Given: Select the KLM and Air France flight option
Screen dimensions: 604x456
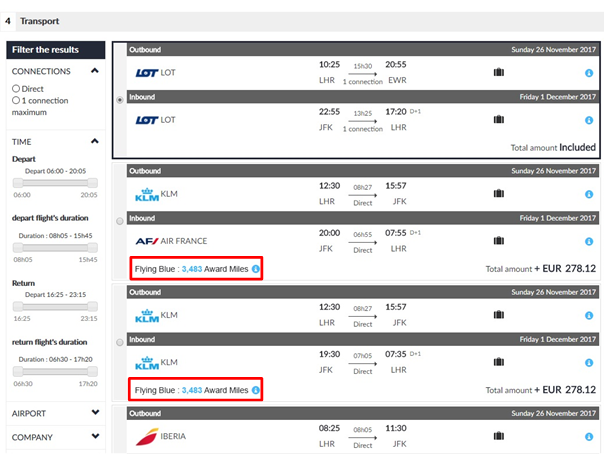Looking at the screenshot, I should (x=120, y=219).
